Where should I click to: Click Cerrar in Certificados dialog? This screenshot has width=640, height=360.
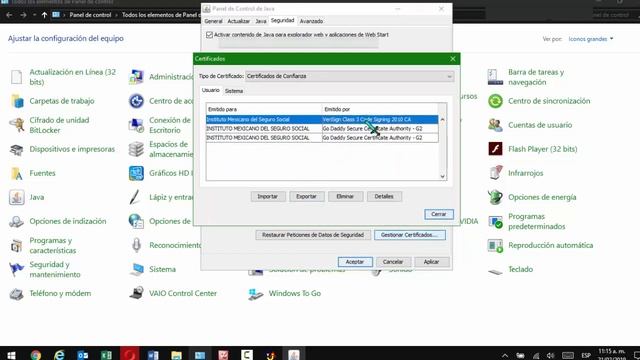click(439, 214)
